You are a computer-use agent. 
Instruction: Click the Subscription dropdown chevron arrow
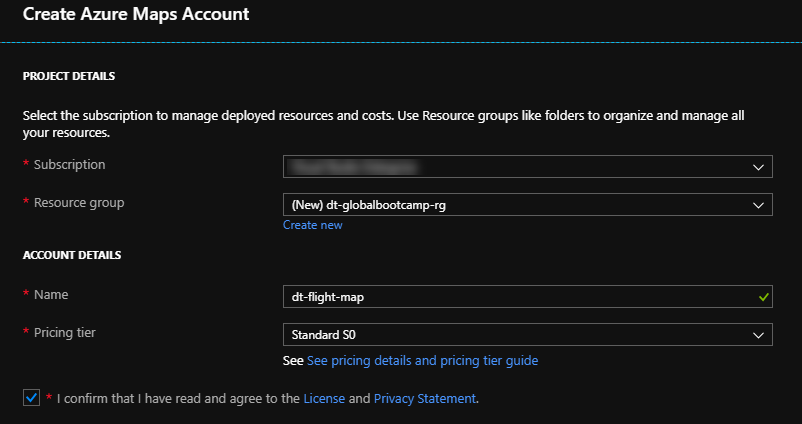click(x=759, y=167)
